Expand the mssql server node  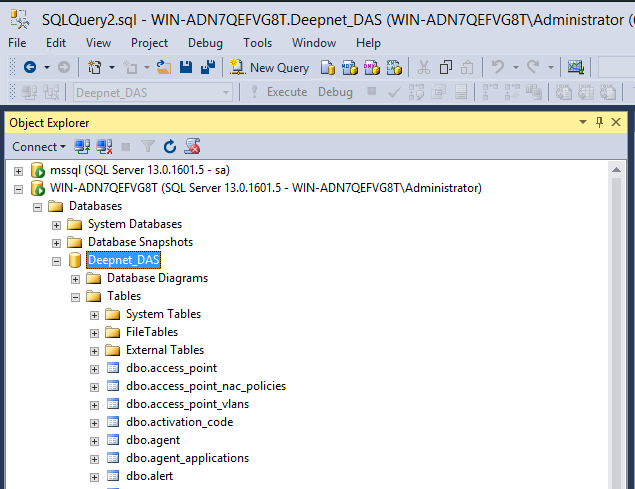[18, 170]
